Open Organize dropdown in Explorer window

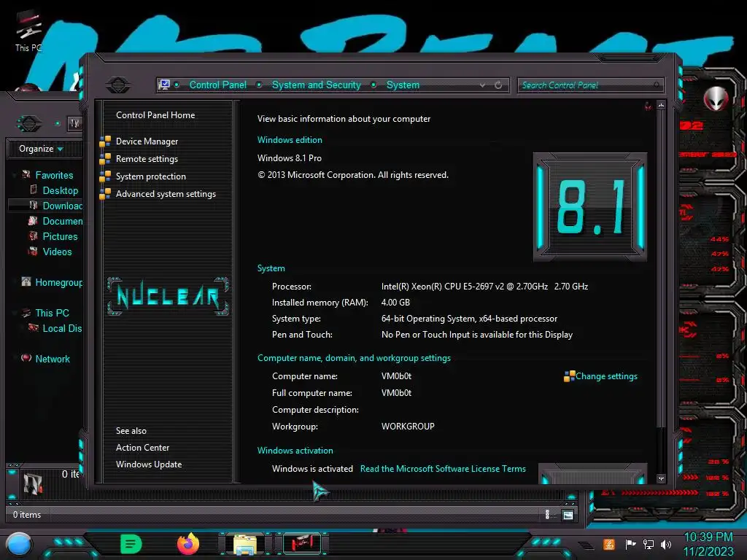(x=41, y=149)
